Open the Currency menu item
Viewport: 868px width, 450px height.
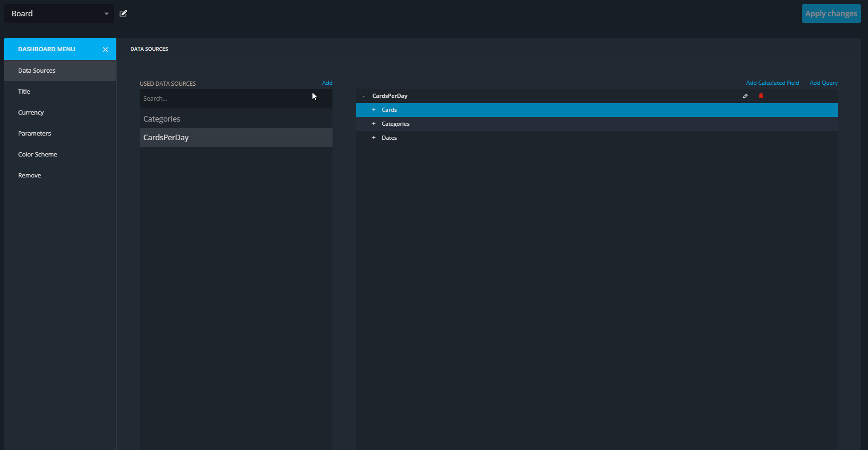click(60, 112)
